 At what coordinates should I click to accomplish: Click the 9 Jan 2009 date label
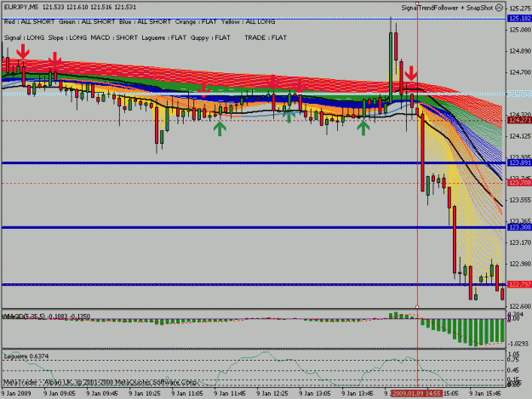pyautogui.click(x=16, y=394)
